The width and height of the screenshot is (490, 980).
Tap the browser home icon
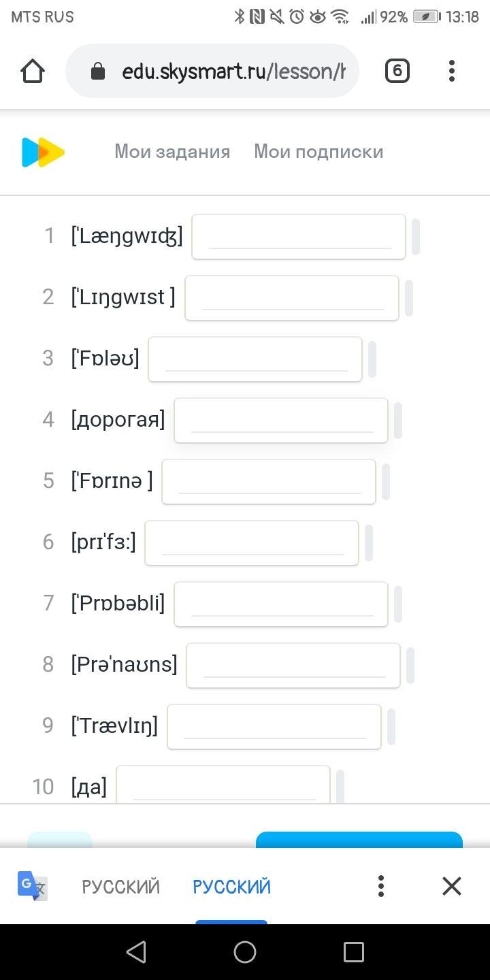(x=33, y=71)
